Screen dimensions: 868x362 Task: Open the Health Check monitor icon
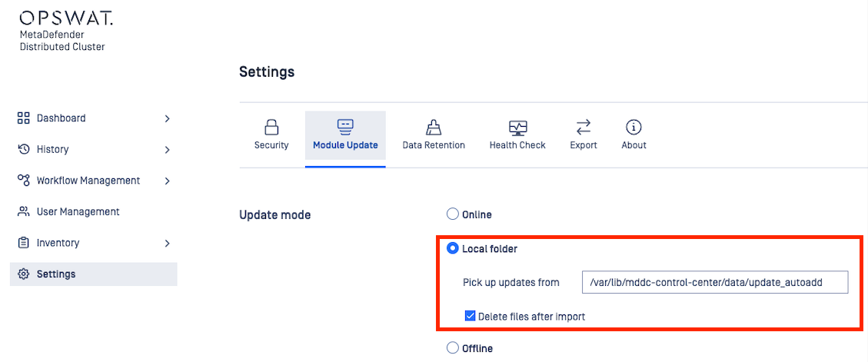coord(517,127)
